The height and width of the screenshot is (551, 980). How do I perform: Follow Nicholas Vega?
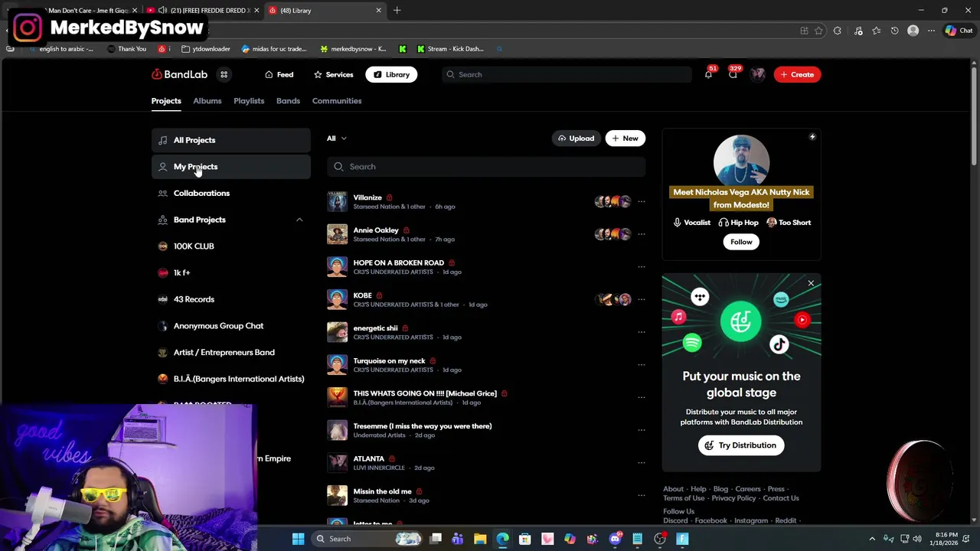741,242
